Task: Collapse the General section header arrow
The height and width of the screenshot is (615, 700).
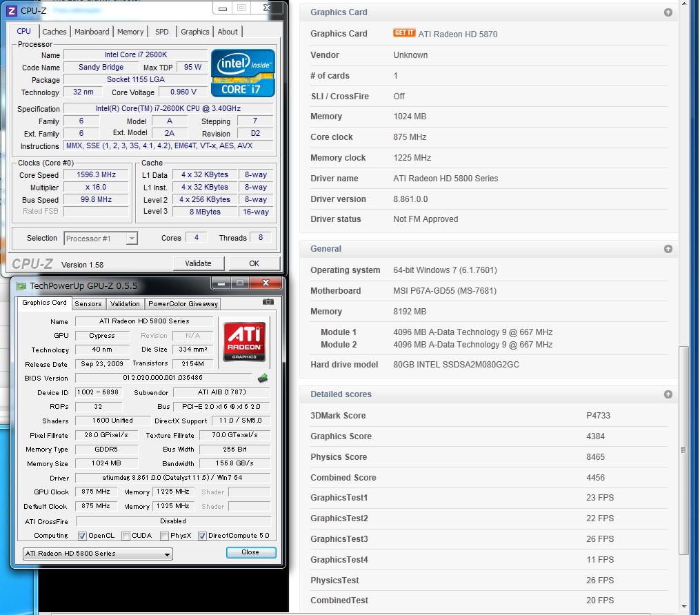Action: (668, 249)
